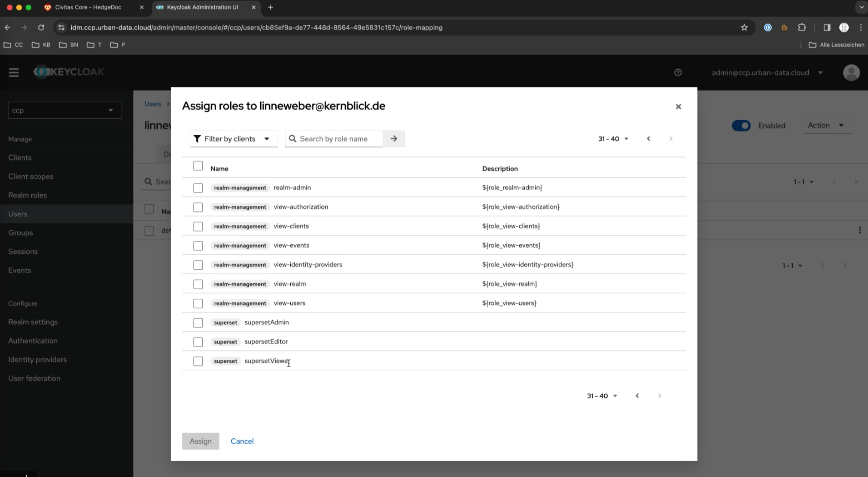Click the Users breadcrumb link

(x=152, y=104)
